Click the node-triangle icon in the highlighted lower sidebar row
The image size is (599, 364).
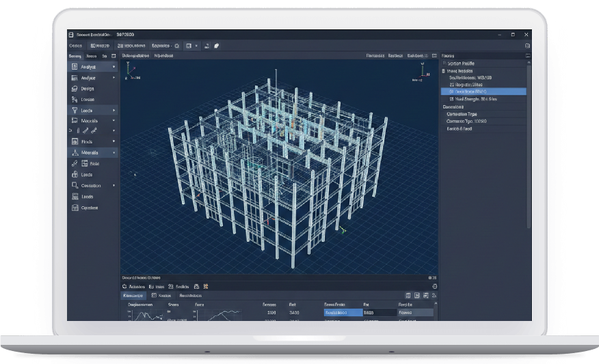75,152
